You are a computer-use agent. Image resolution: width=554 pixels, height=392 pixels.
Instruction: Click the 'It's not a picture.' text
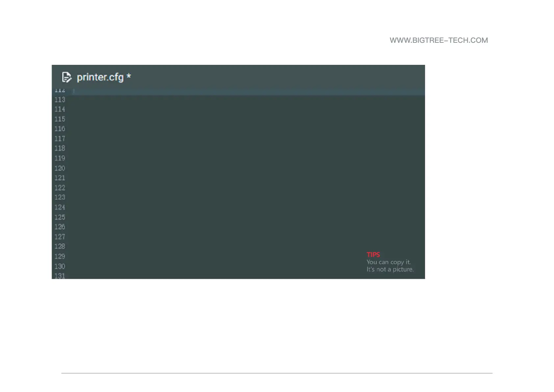pos(390,270)
